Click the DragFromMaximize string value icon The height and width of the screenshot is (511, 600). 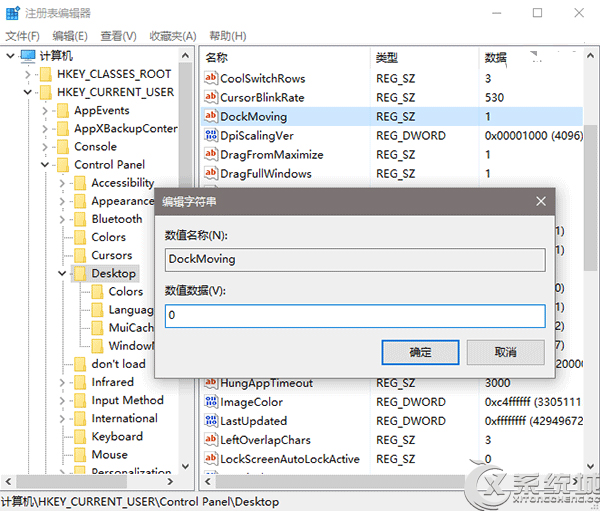pyautogui.click(x=211, y=155)
